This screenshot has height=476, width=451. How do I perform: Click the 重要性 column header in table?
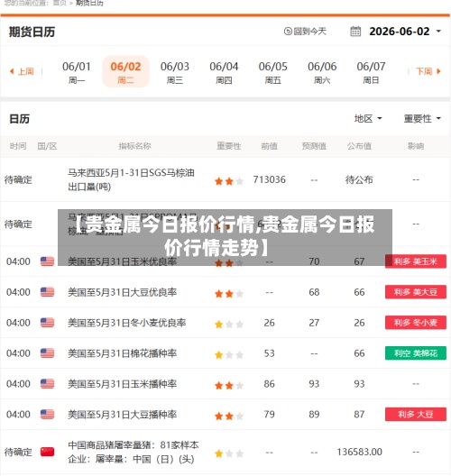[229, 146]
